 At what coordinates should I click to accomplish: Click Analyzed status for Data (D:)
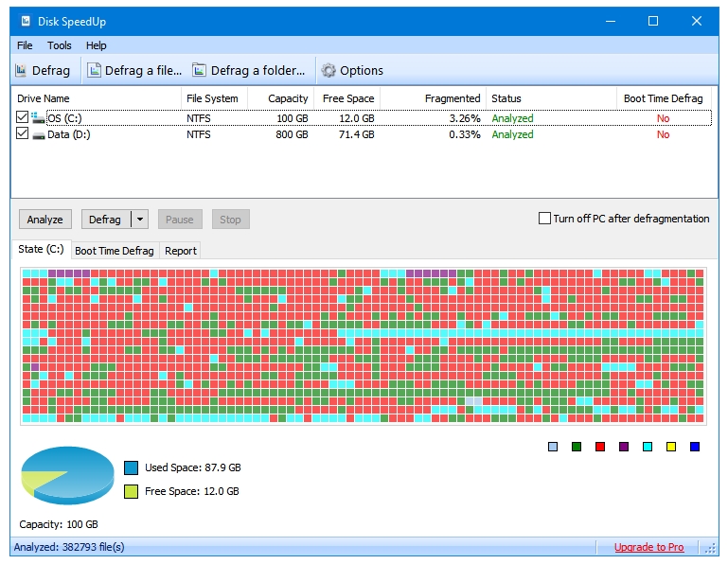tap(512, 134)
